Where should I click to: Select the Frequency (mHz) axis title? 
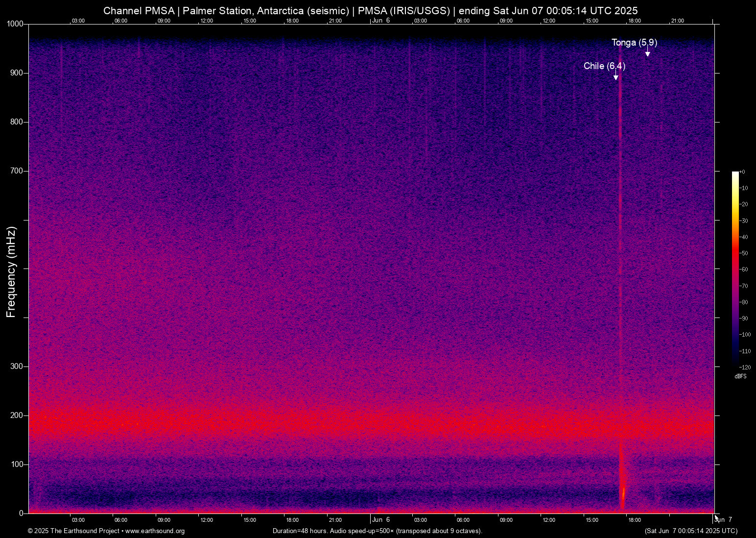(x=11, y=272)
